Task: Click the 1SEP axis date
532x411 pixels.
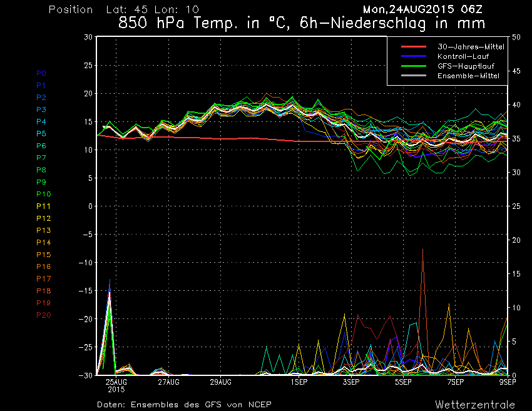Action: click(x=299, y=382)
